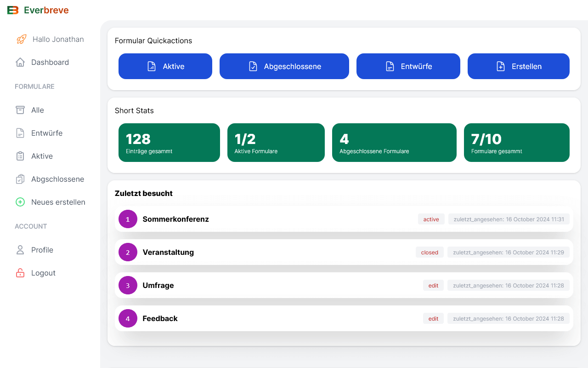Choose Neues erstellen in sidebar
Image resolution: width=588 pixels, height=368 pixels.
[50, 202]
